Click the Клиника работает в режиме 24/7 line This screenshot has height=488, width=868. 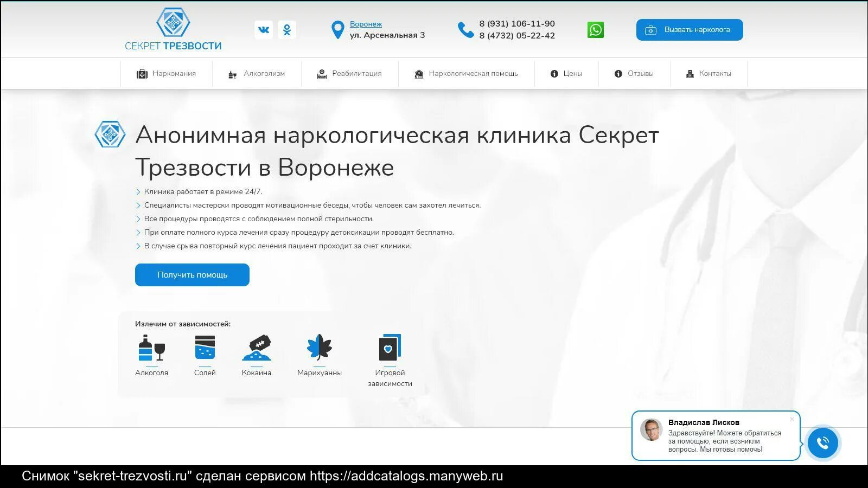tap(203, 191)
